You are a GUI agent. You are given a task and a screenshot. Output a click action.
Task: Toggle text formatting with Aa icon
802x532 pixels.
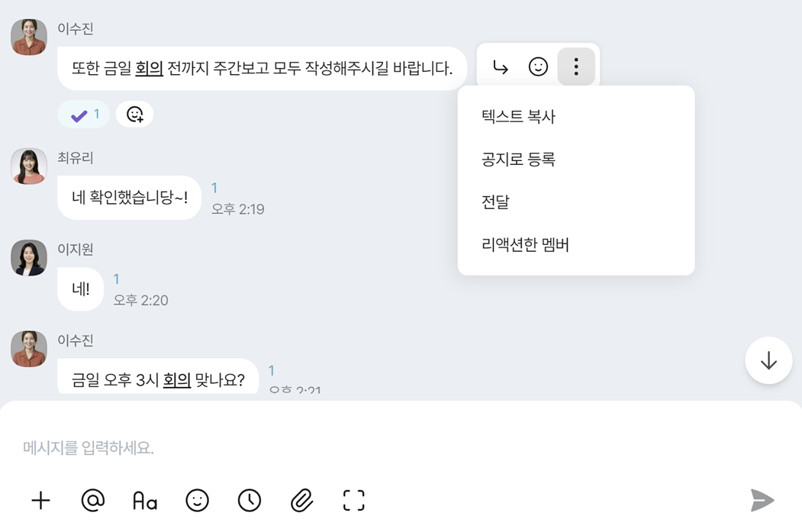145,501
